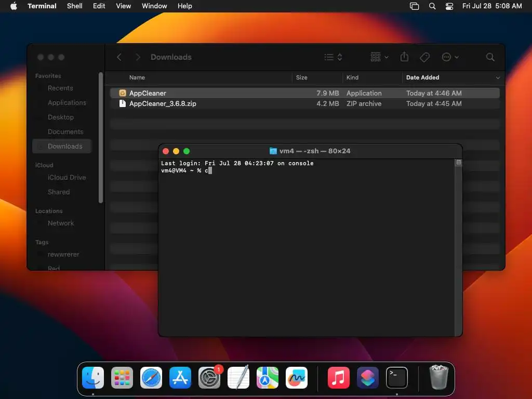Select iCloud Drive in Finder sidebar

tap(62, 178)
